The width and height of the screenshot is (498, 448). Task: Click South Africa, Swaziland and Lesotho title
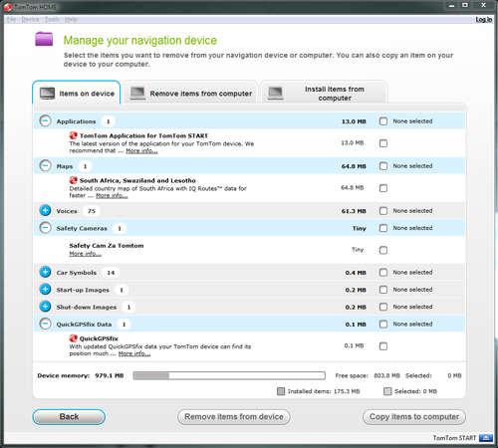[137, 180]
